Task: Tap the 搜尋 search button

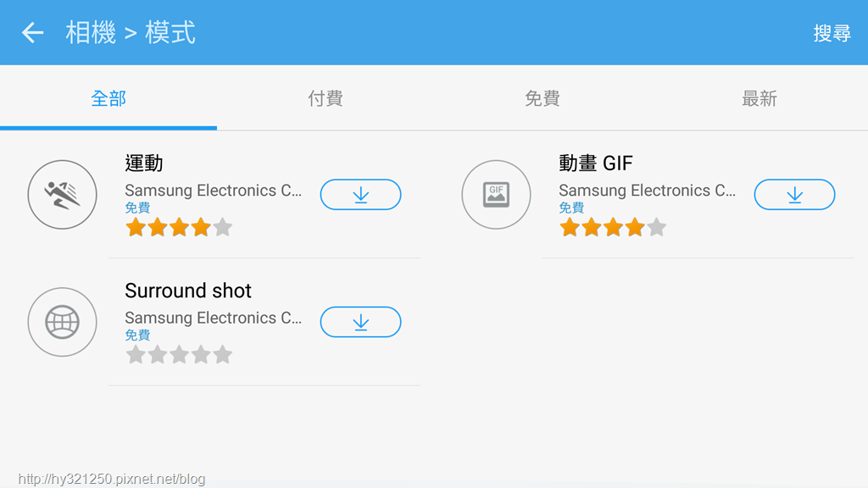Action: click(x=832, y=33)
